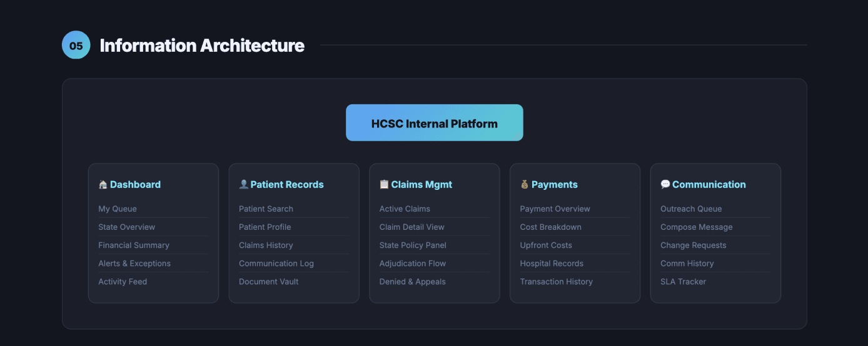Viewport: 868px width, 346px height.
Task: Click the speech bubble icon beside Communication
Action: [665, 185]
